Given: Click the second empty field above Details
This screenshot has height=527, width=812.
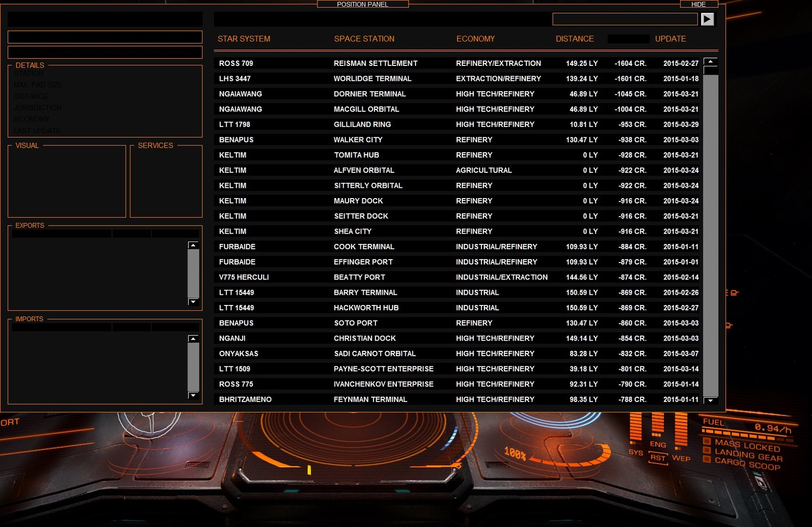Looking at the screenshot, I should [x=105, y=52].
